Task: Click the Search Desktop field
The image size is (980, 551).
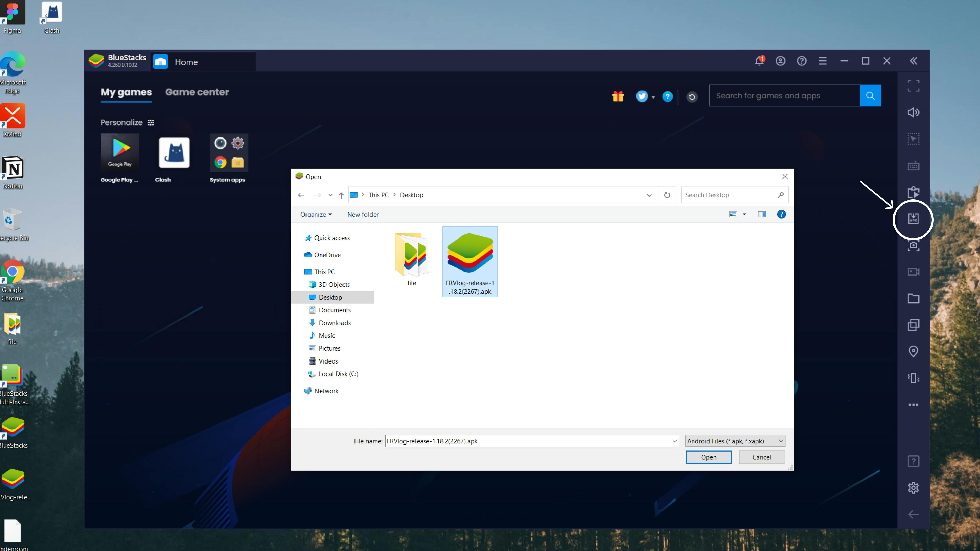Action: [734, 195]
